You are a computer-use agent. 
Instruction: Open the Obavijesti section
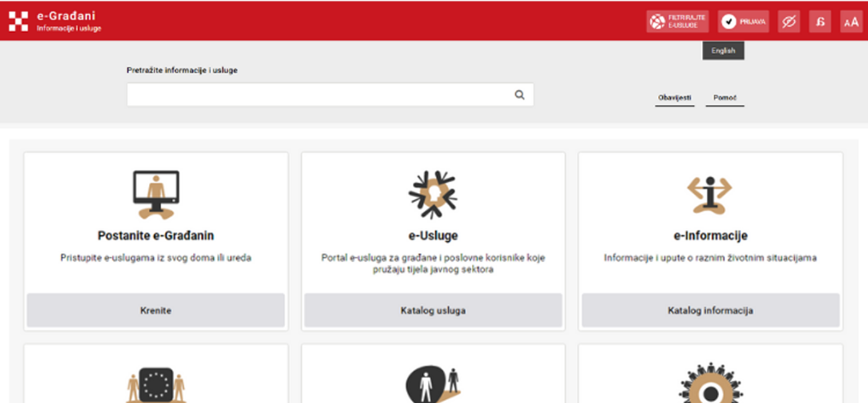[674, 97]
